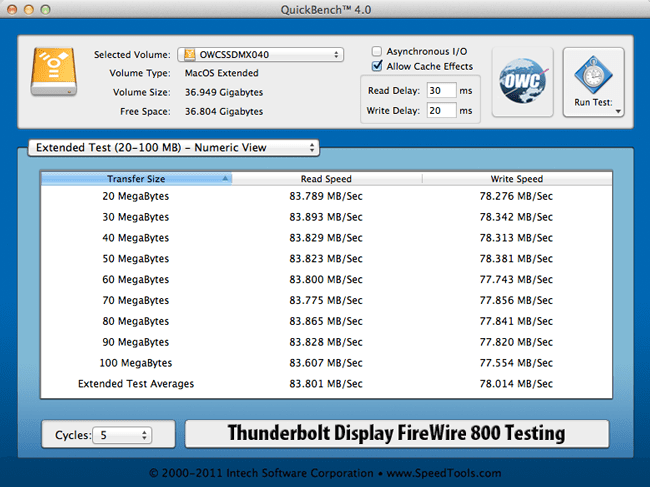Screen dimensions: 650x487
Task: Click the orange FireWire drive icon
Action: 50,73
